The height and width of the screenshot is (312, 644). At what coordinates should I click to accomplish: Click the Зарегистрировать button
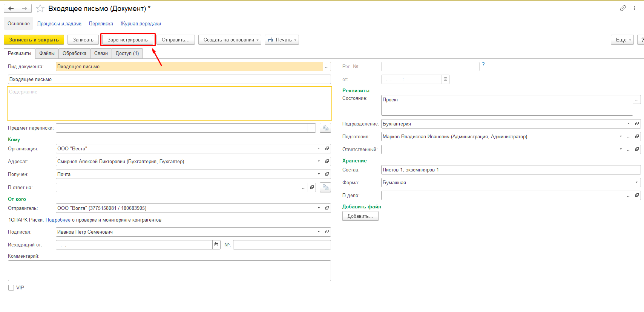128,40
